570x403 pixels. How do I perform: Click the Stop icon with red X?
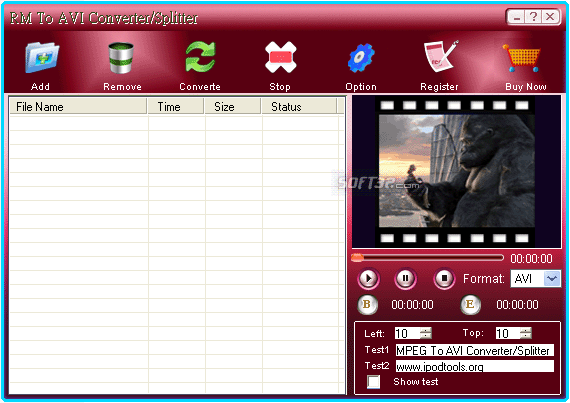tap(280, 57)
